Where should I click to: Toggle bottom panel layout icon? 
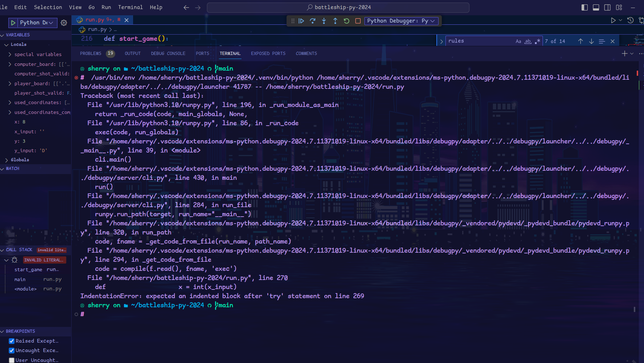(596, 7)
